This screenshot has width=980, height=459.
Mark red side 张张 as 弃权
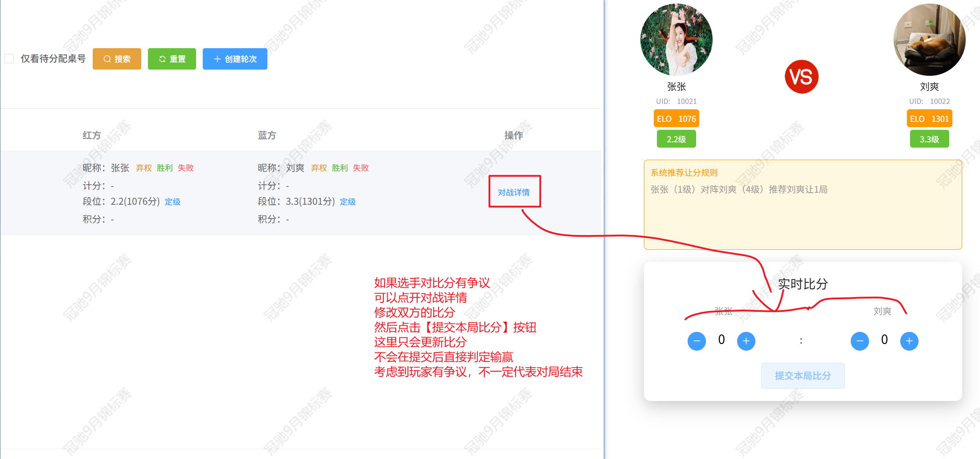point(144,168)
